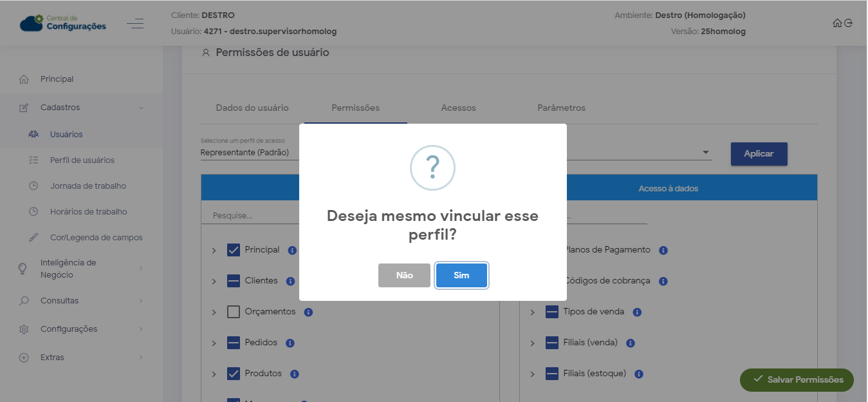
Task: Open Jornada de trabalho menu item
Action: (88, 186)
